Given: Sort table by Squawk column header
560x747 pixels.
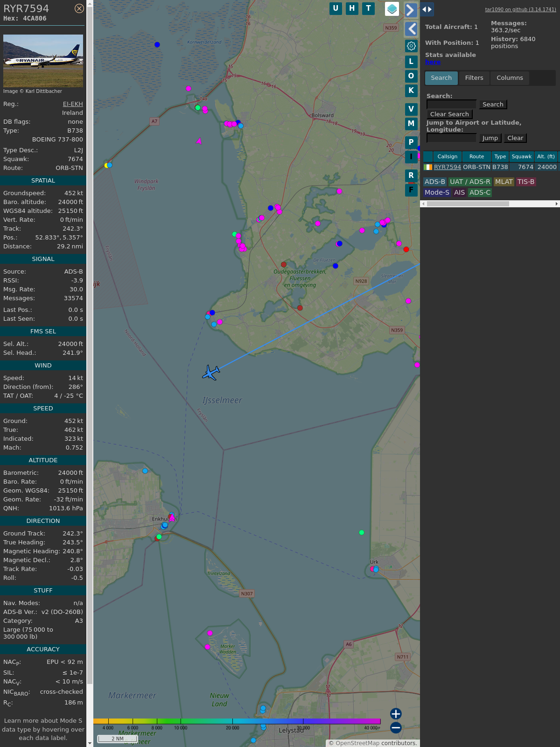Looking at the screenshot, I should 522,157.
